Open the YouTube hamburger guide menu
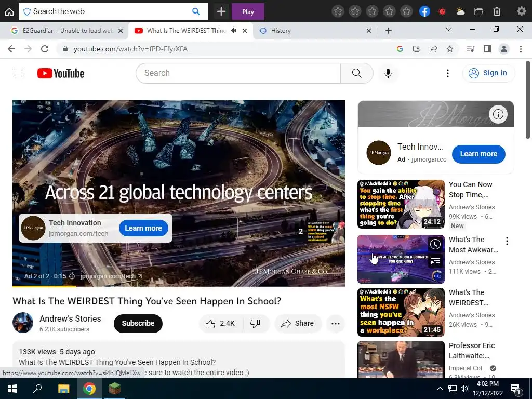The width and height of the screenshot is (532, 399). tap(19, 73)
